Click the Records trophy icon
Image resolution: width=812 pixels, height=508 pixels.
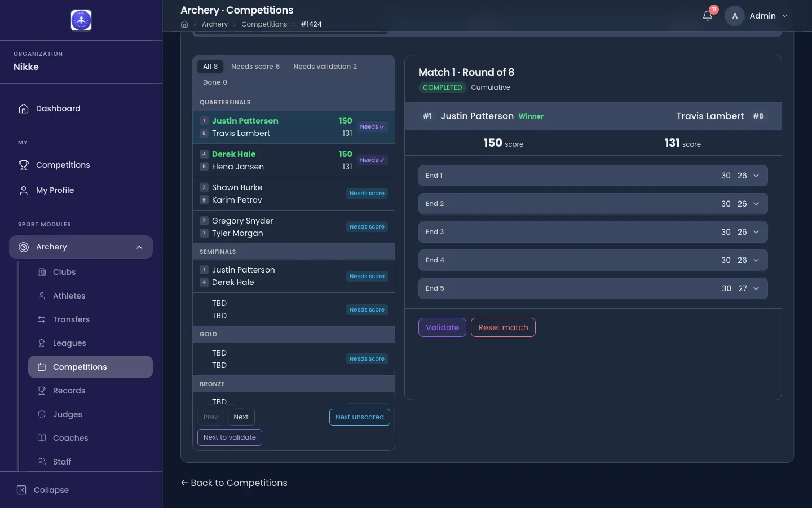coord(42,391)
